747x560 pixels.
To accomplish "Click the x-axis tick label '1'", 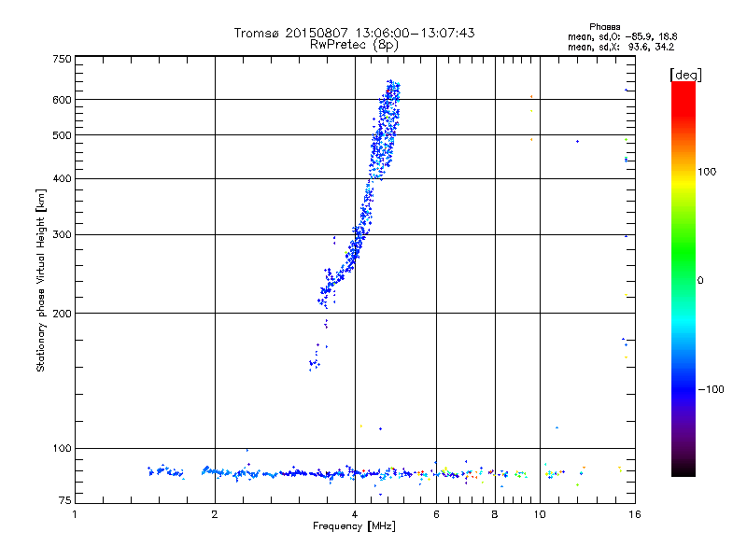I will 75,514.
